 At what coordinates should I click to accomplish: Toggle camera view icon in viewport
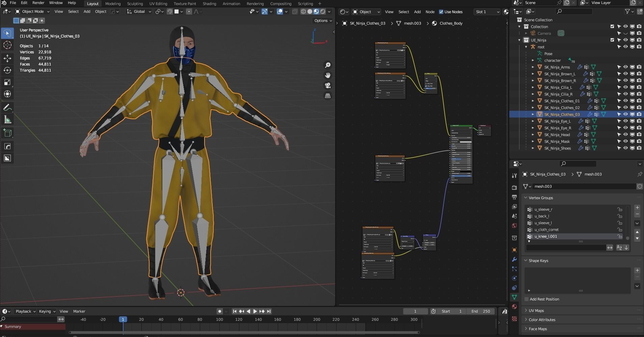[x=327, y=85]
